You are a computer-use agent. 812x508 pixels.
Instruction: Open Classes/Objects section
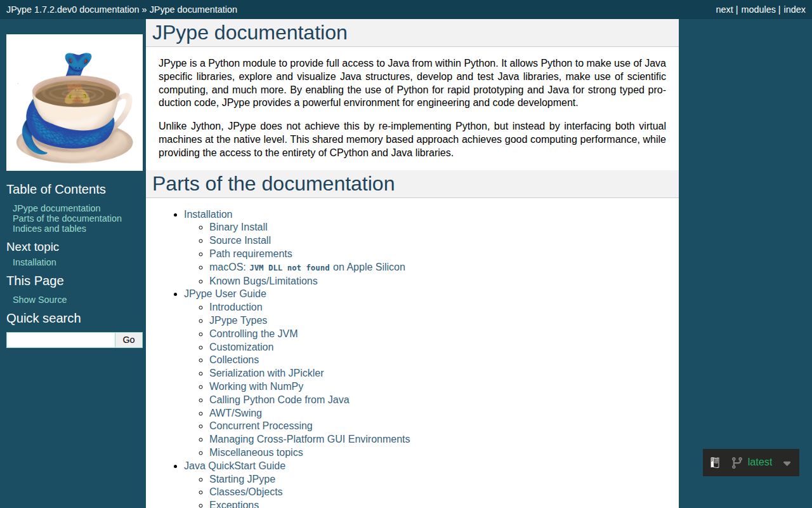click(x=246, y=492)
